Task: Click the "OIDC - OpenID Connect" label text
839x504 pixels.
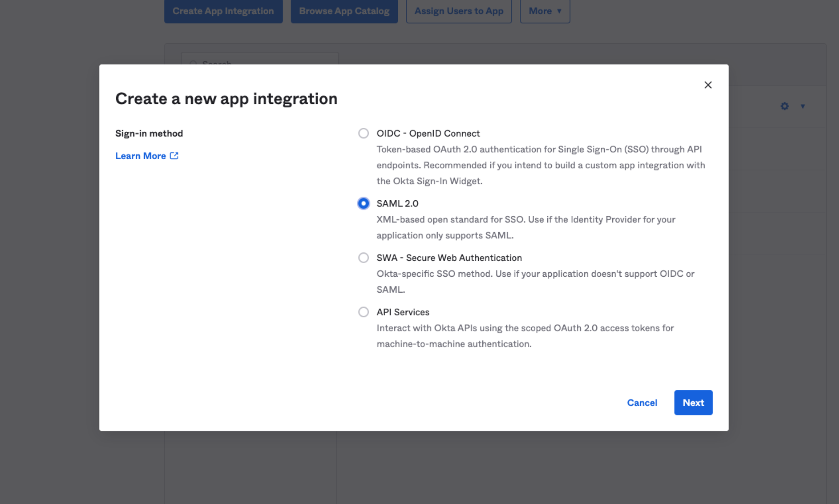Action: click(x=428, y=134)
